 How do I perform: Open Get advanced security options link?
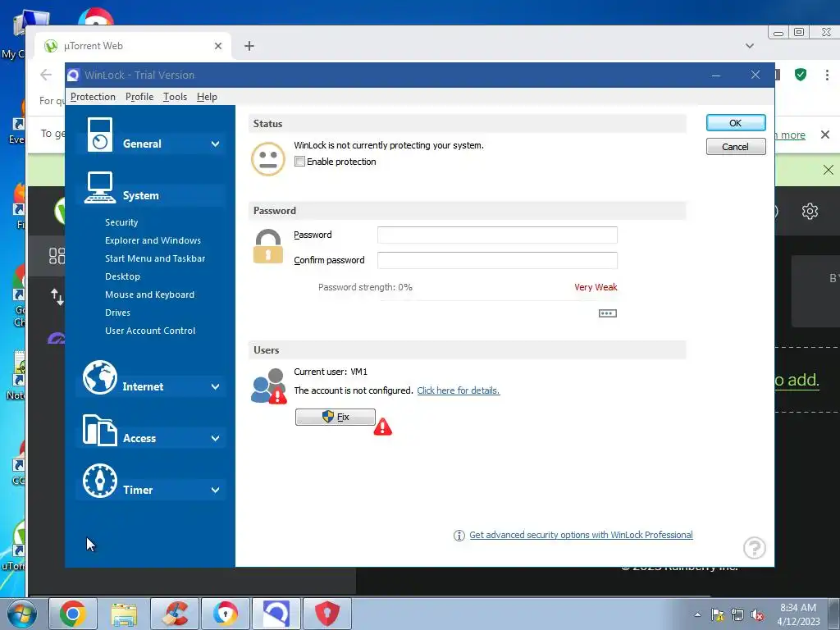pos(582,535)
